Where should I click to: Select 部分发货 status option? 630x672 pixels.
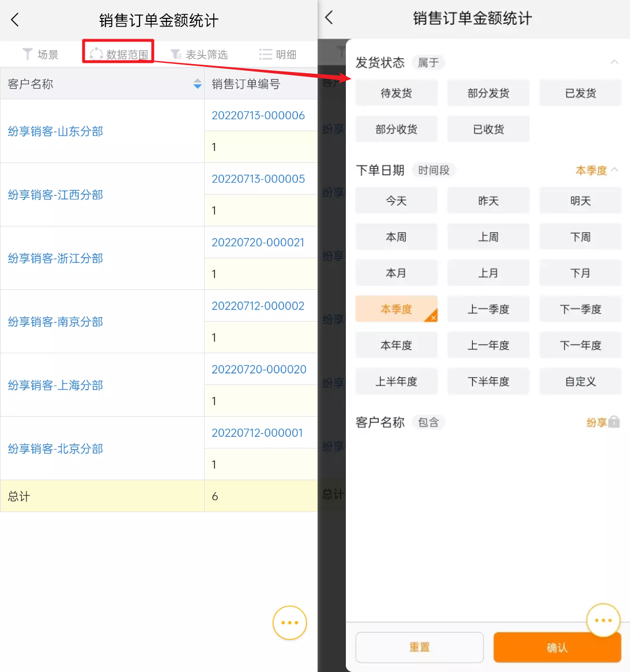pos(488,93)
